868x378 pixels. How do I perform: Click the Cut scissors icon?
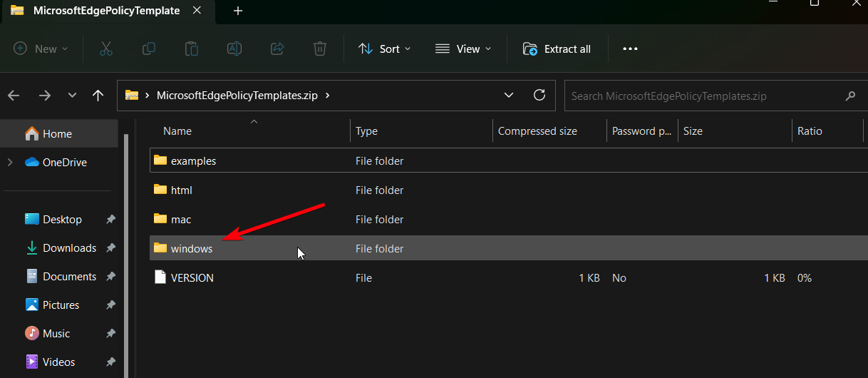(x=106, y=48)
